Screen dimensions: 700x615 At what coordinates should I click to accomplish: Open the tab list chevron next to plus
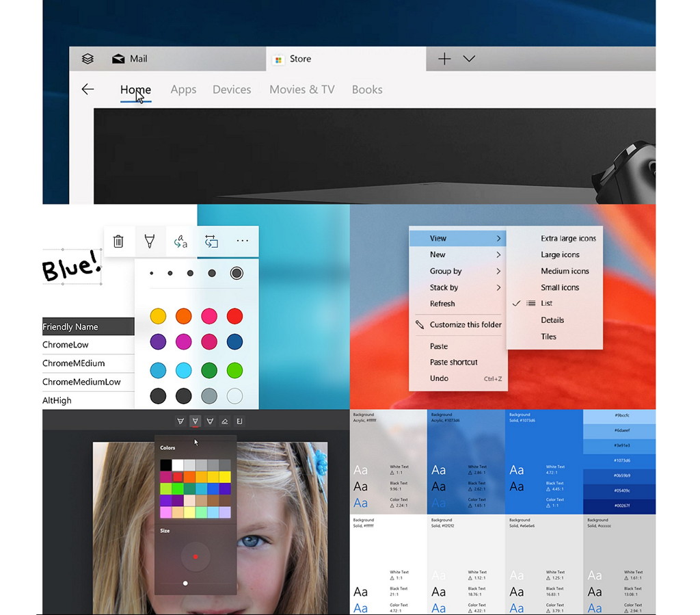point(469,59)
